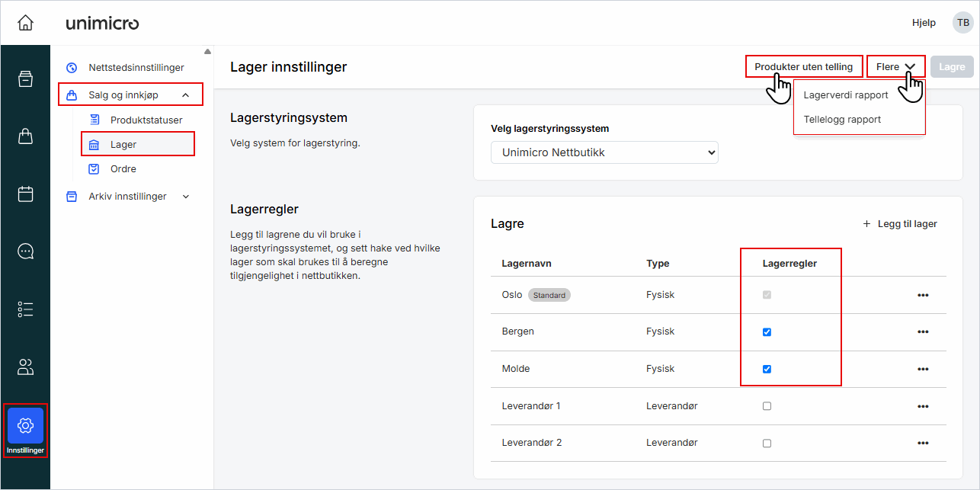This screenshot has height=490, width=980.
Task: Open the calendar icon in sidebar
Action: (x=25, y=194)
